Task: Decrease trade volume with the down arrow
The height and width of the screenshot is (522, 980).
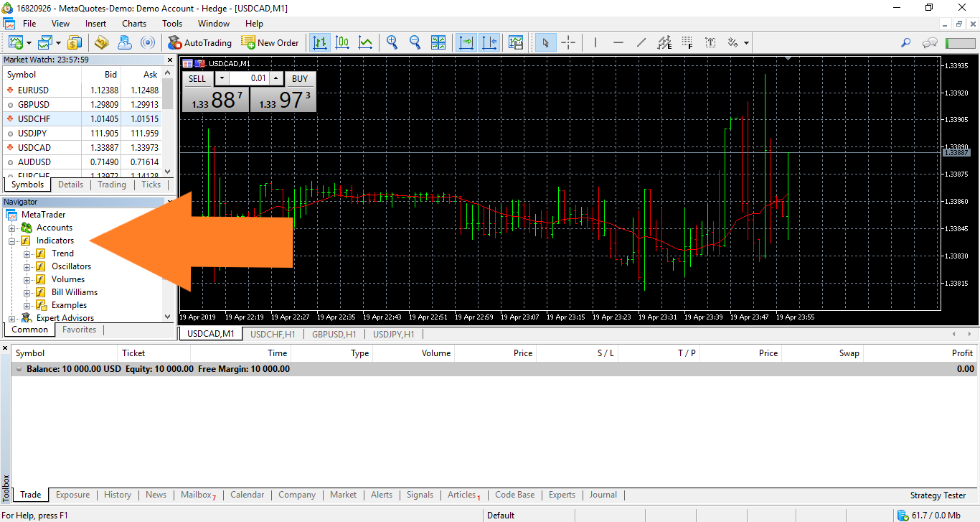Action: coord(222,78)
